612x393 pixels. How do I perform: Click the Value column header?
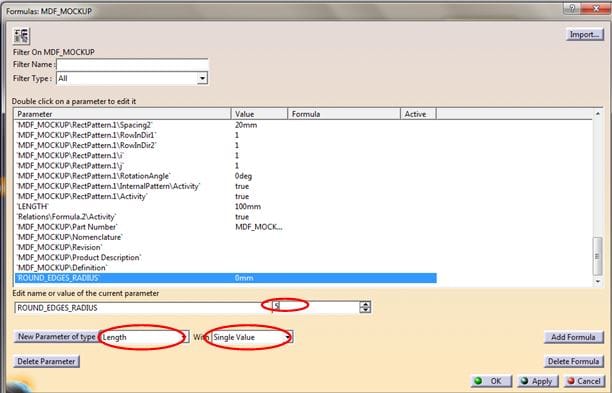(x=259, y=114)
